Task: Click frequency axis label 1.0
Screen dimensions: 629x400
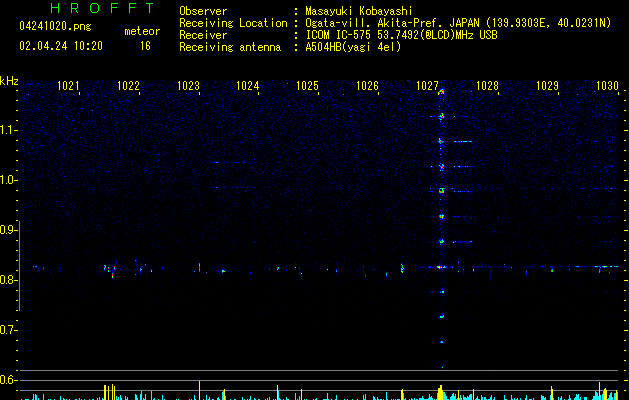Action: click(x=9, y=180)
